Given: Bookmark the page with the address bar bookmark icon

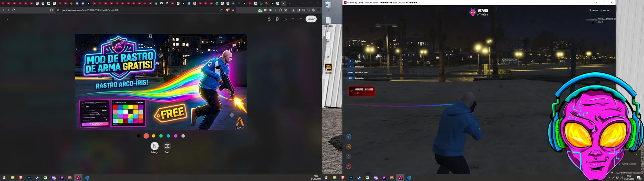Looking at the screenshot, I should point(51,10).
